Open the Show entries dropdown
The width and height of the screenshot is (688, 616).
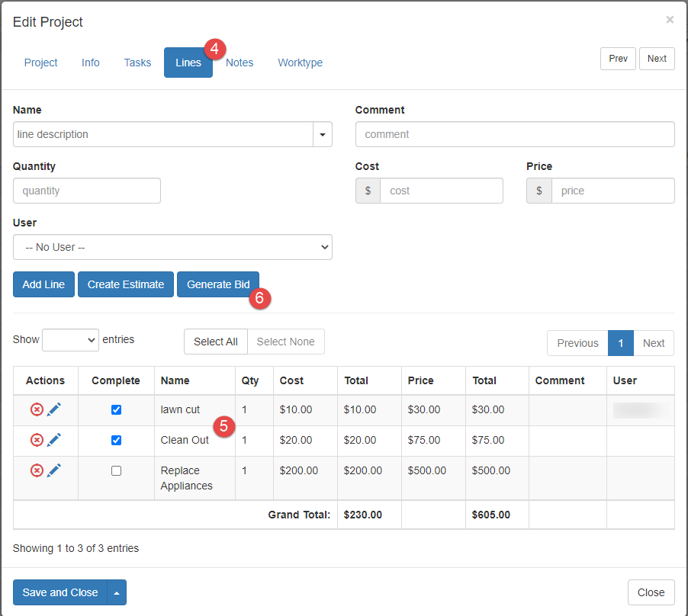click(70, 340)
